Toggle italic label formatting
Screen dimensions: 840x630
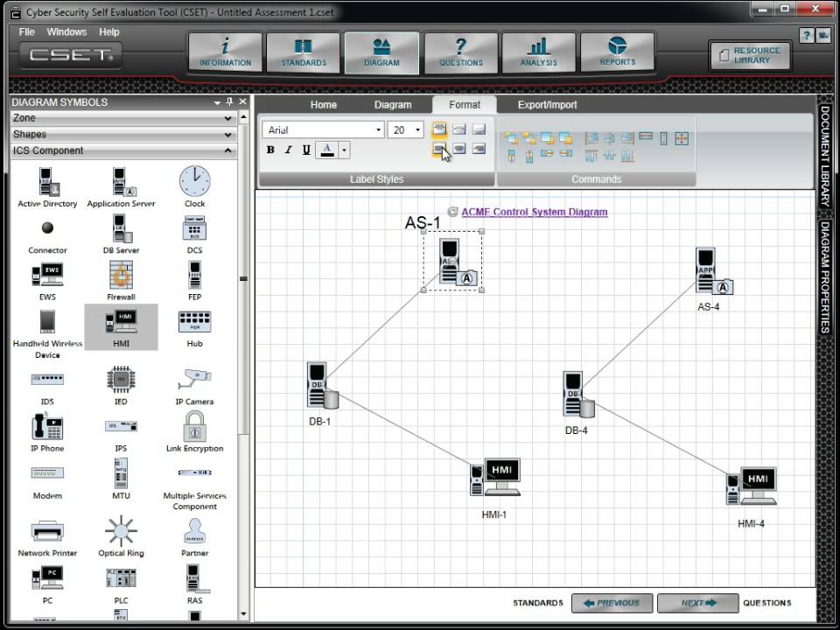coord(288,150)
